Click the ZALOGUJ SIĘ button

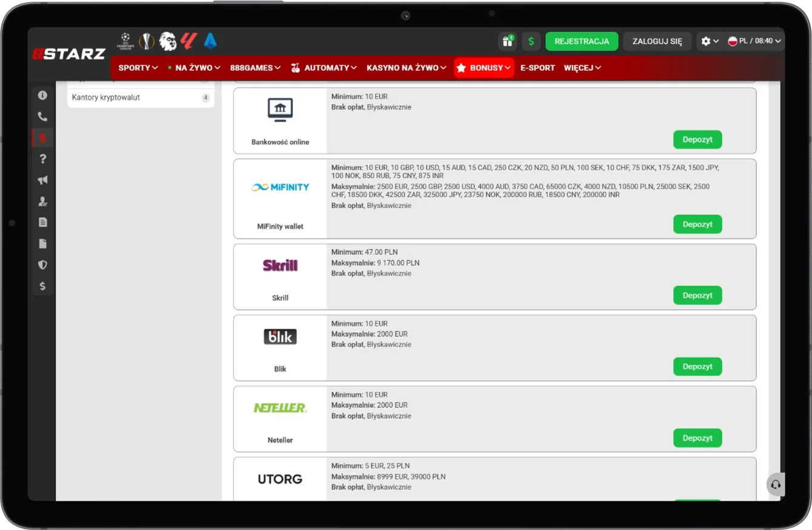point(657,41)
